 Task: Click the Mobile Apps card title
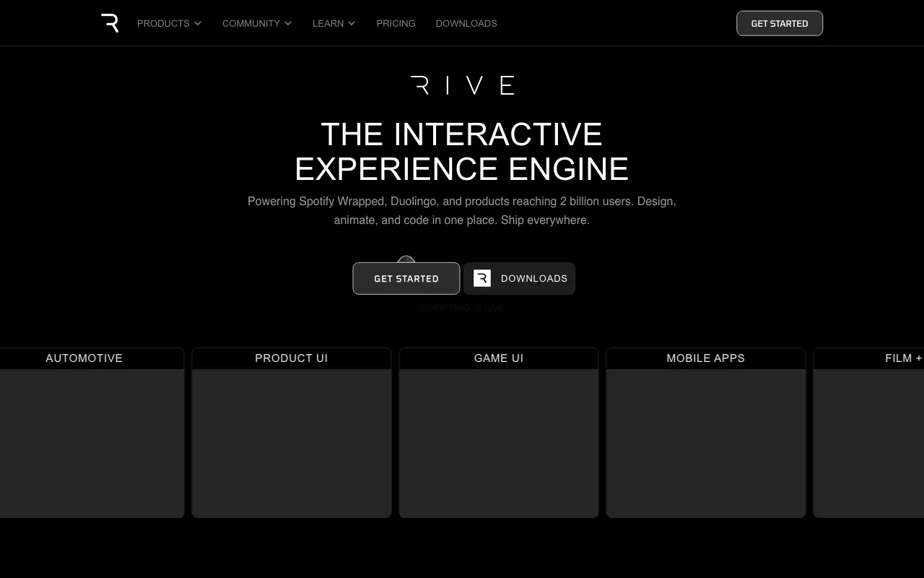(706, 358)
